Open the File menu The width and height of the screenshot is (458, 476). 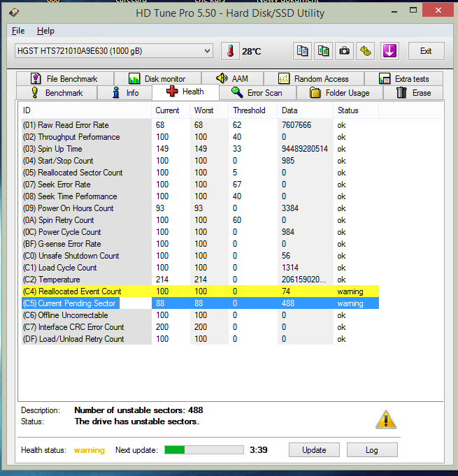coord(18,31)
